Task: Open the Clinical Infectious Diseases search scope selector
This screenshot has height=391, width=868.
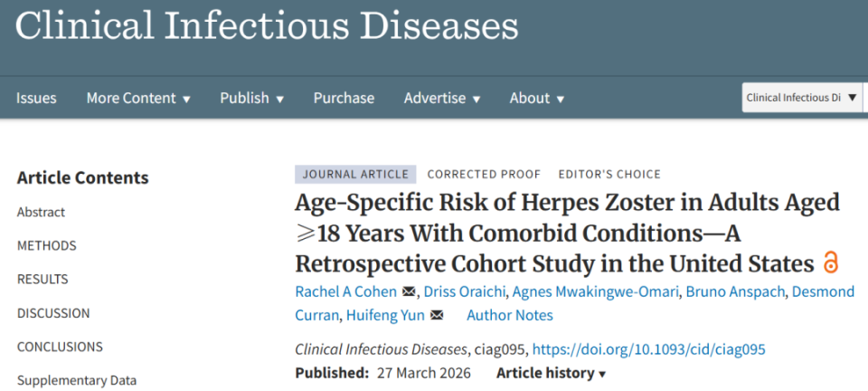Action: click(x=802, y=98)
